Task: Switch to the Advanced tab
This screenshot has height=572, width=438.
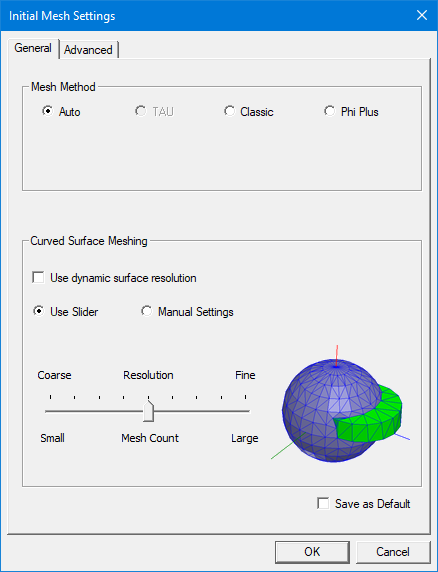Action: (88, 50)
